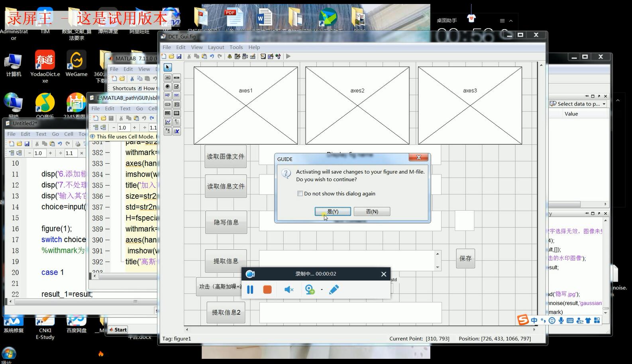The image size is (632, 364).
Task: Pick the Panel component in GUIDE palette
Action: point(177,122)
